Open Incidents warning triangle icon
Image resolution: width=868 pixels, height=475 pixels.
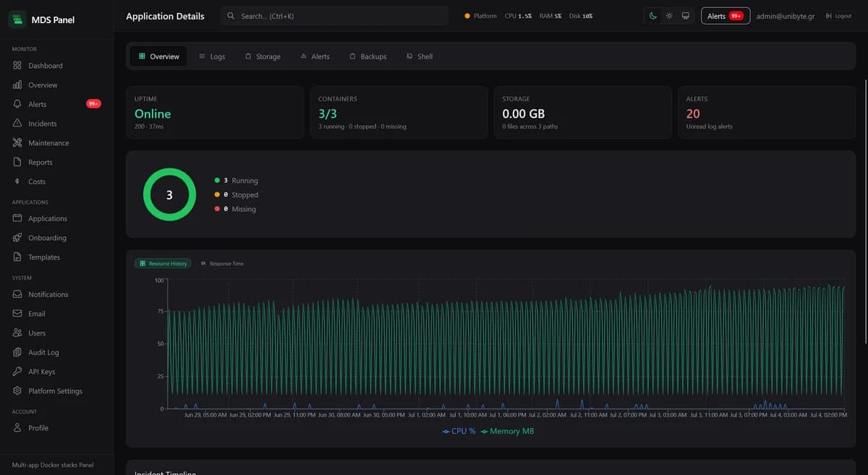[x=17, y=124]
